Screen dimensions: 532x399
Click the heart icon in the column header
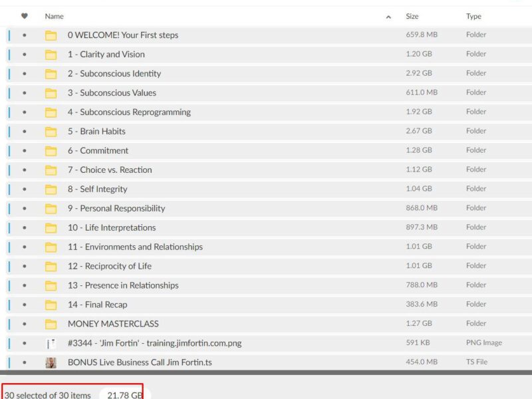click(x=25, y=16)
